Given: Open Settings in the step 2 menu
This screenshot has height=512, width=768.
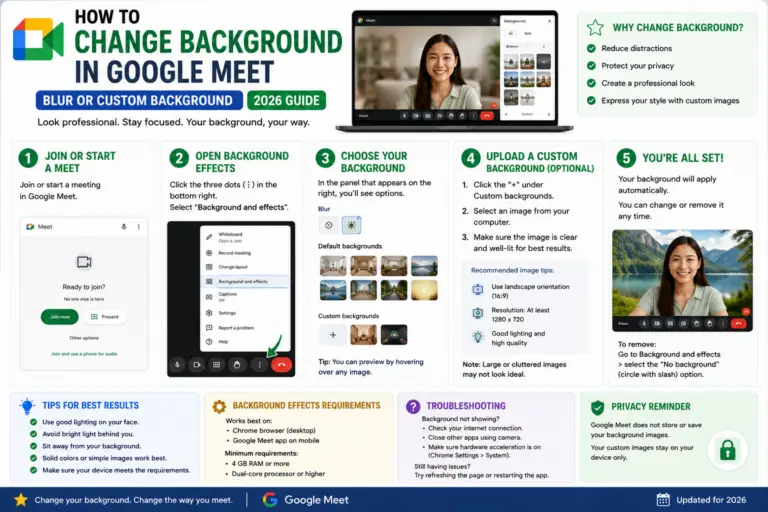Looking at the screenshot, I should click(245, 313).
